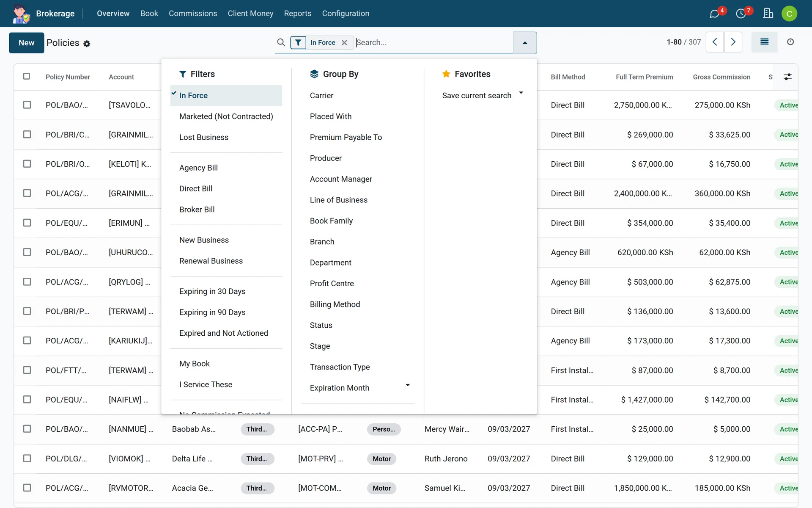Click the funnel icon on the In Force facet
The width and height of the screenshot is (812, 508).
click(x=298, y=42)
